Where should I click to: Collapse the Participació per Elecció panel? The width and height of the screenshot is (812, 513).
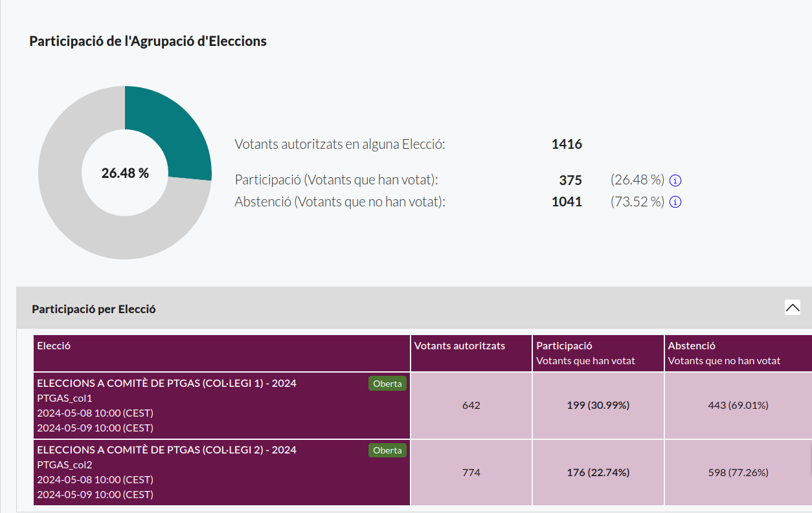(x=792, y=307)
